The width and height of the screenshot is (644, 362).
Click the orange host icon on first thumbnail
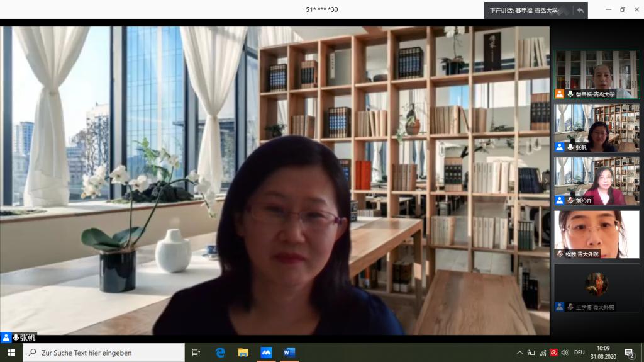coord(559,94)
